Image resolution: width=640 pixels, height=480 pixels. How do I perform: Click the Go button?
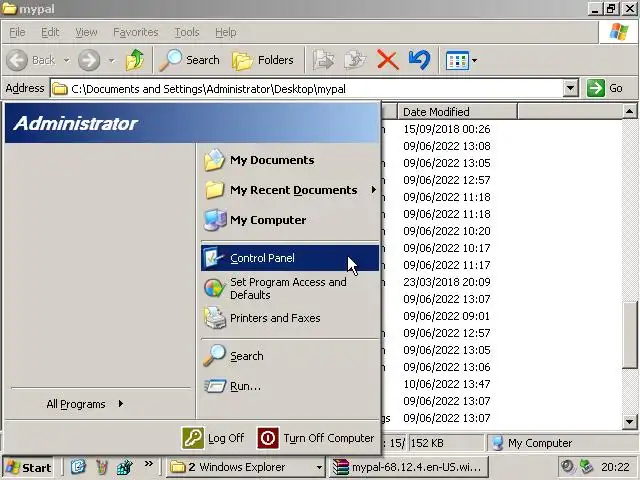click(605, 88)
